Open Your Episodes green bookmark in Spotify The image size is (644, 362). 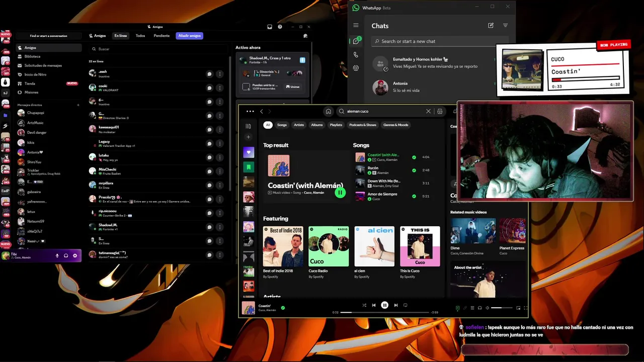[x=249, y=167]
